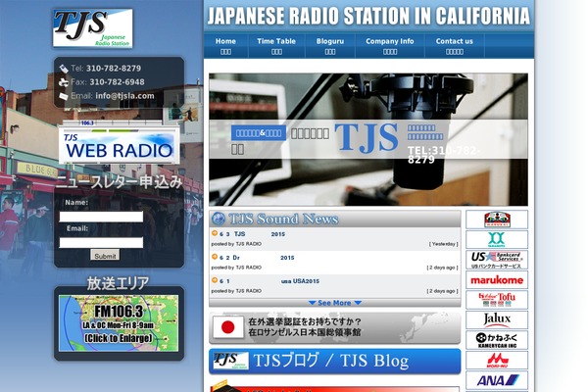
Task: Open the first sponsor logo above Yamaha
Action: click(497, 220)
